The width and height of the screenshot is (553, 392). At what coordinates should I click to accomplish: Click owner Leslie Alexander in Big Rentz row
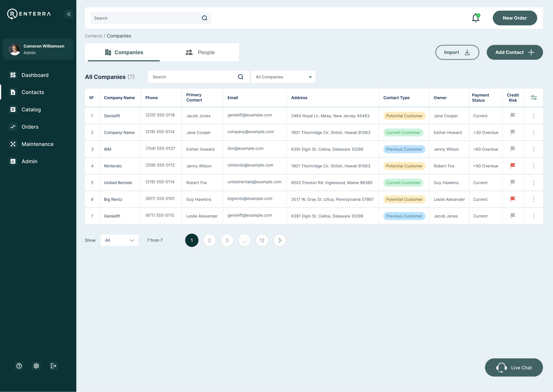pyautogui.click(x=449, y=199)
